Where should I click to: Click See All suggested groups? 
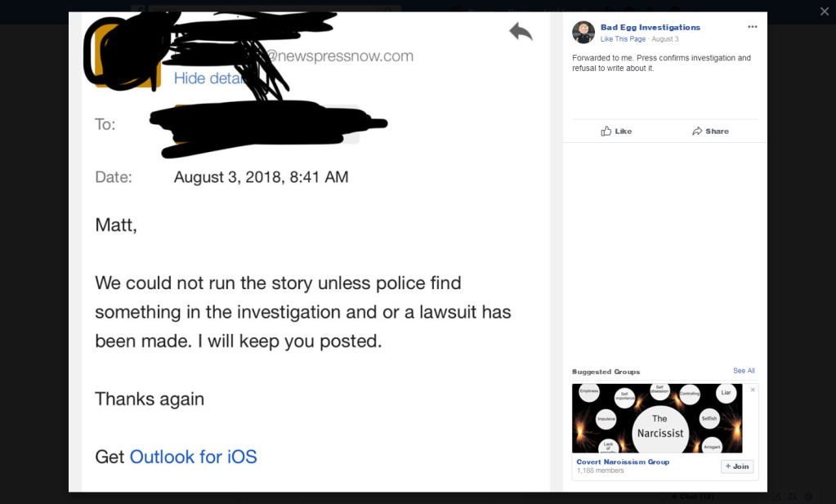click(744, 371)
